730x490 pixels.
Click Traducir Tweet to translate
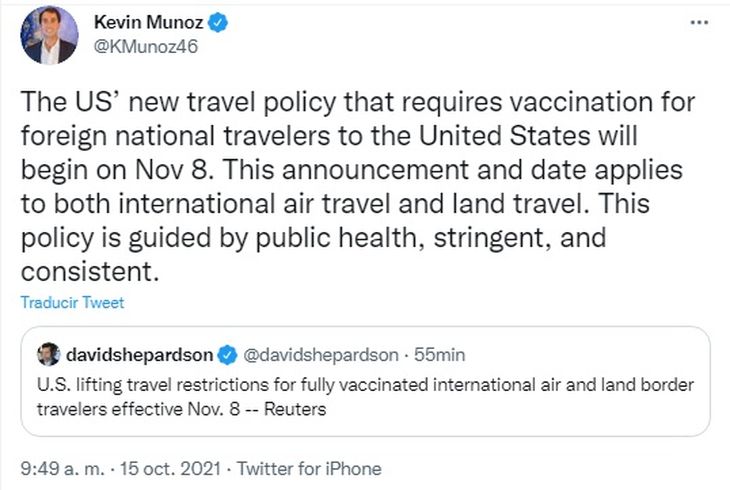[72, 303]
